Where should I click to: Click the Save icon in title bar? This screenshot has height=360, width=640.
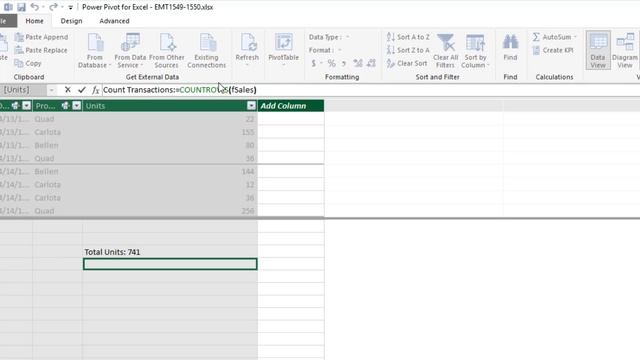pyautogui.click(x=21, y=7)
